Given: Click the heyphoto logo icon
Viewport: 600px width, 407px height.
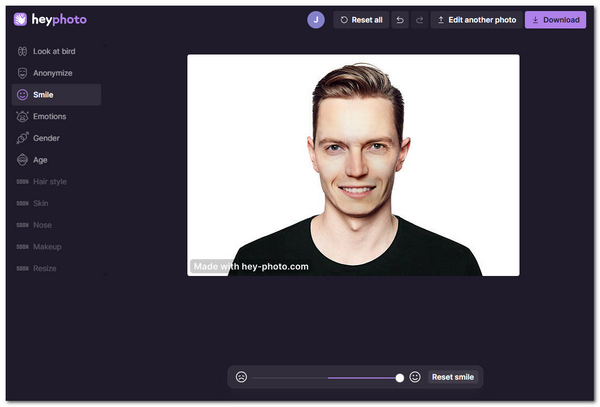Looking at the screenshot, I should [21, 19].
